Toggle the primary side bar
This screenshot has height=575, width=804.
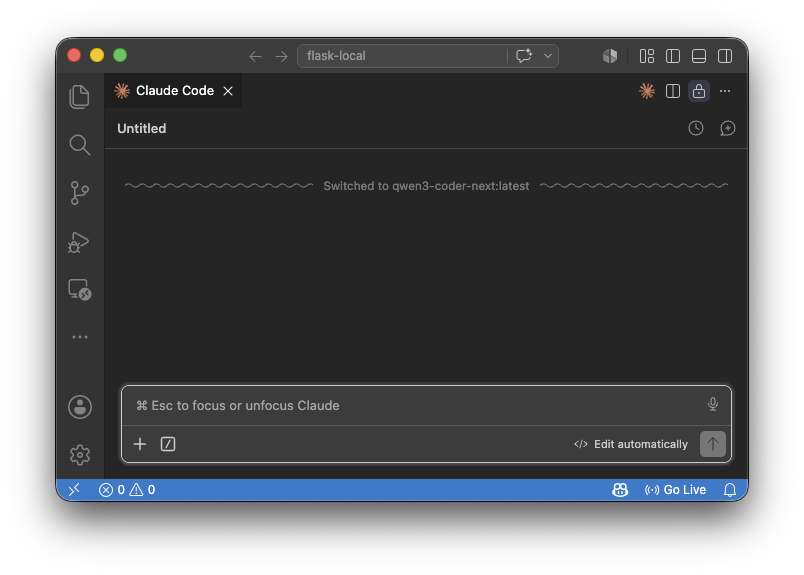click(673, 56)
